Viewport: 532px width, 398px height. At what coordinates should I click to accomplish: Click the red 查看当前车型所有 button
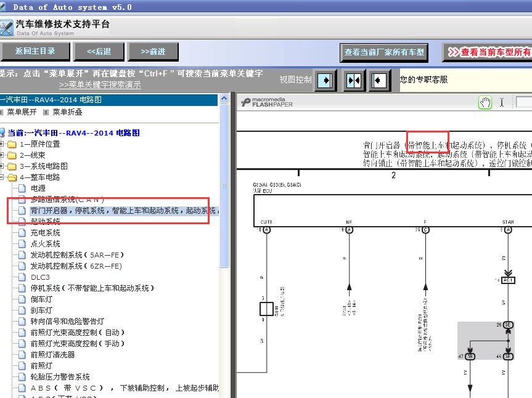tap(488, 52)
